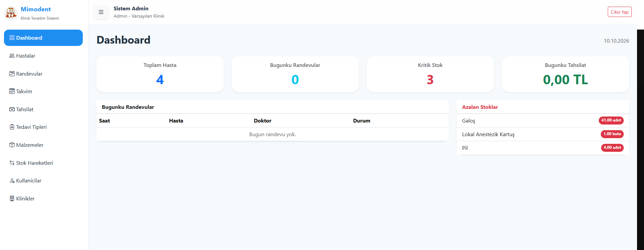Click the Toplam Hasta card value 4
This screenshot has width=644, height=250.
click(160, 80)
